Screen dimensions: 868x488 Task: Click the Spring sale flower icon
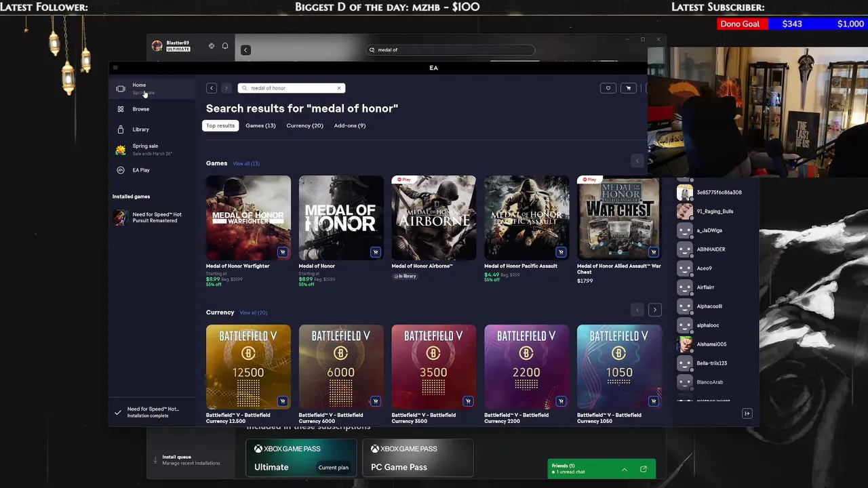[x=121, y=150]
